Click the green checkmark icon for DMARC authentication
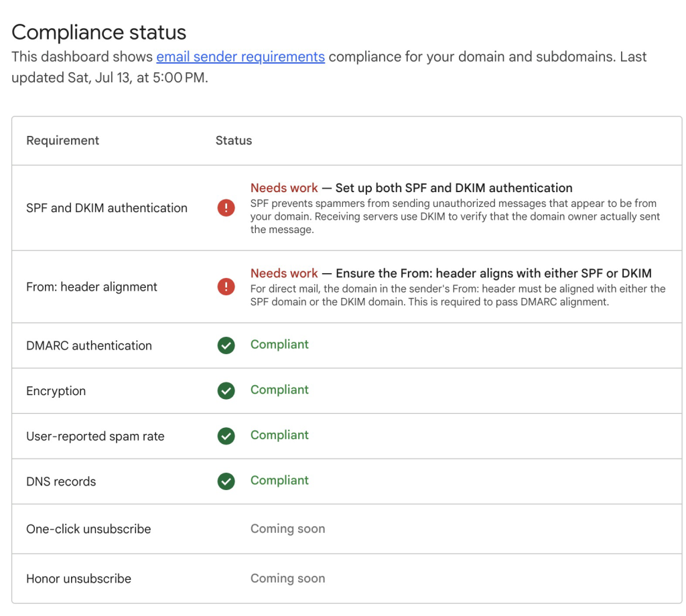The height and width of the screenshot is (616, 686). tap(226, 345)
